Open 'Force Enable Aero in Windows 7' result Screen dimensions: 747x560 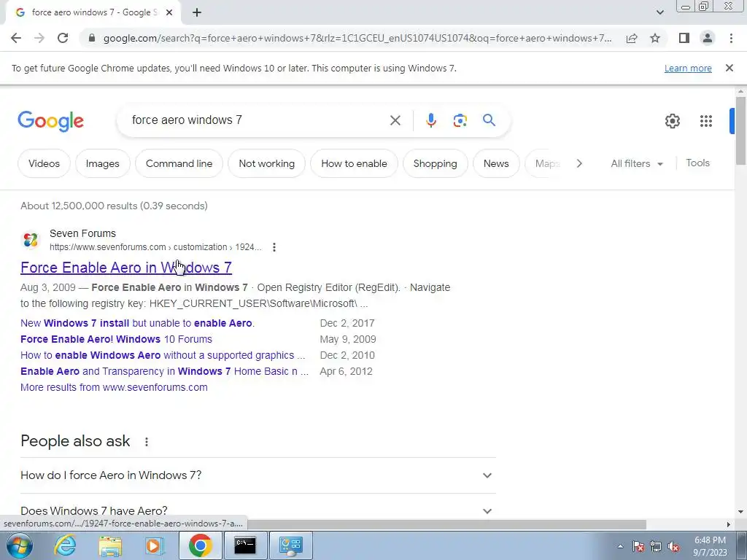[x=125, y=268]
